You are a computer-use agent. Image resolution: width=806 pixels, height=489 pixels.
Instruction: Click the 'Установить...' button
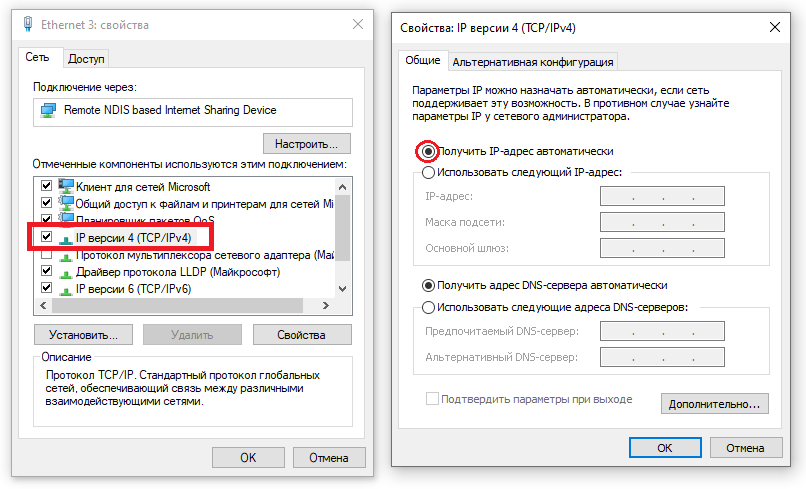click(x=83, y=335)
